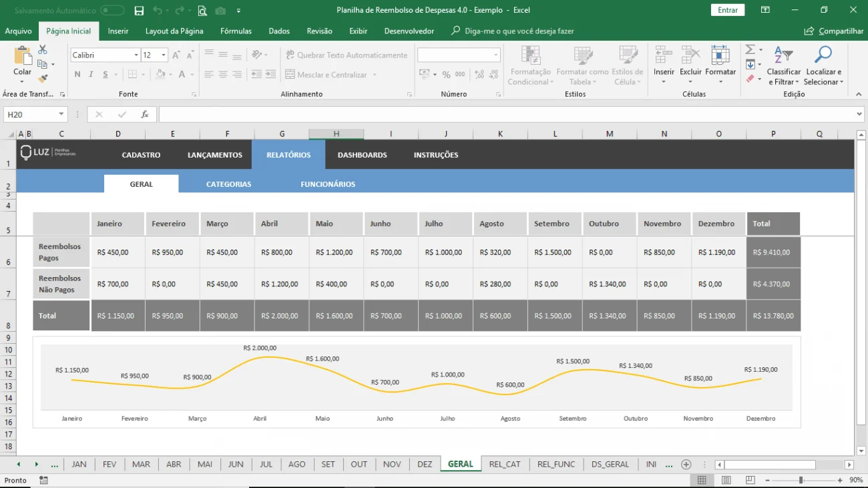Switch to Page Break Preview in status bar
This screenshot has width=868, height=488.
pos(749,480)
